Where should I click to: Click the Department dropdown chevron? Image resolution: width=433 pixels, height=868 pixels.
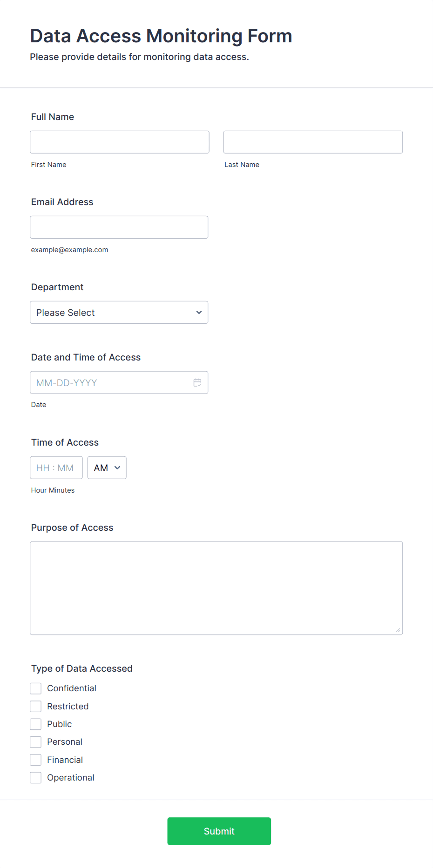coord(199,312)
